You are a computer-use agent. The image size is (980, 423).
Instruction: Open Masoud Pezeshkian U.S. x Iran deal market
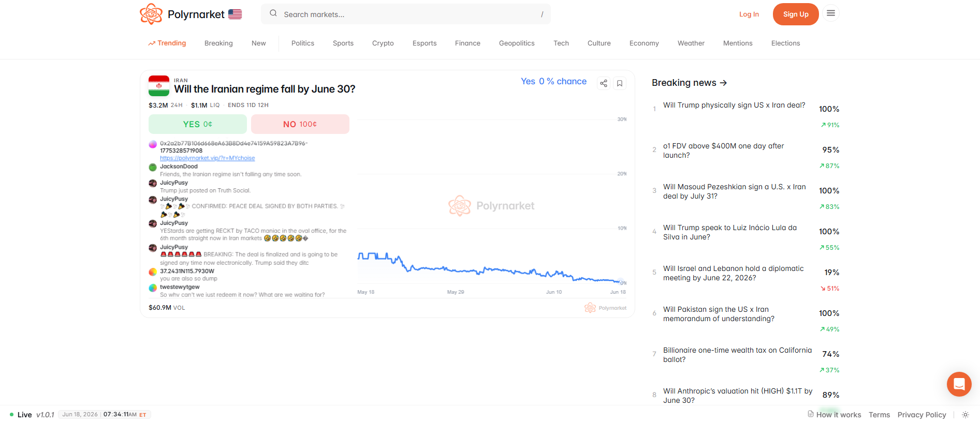click(734, 191)
